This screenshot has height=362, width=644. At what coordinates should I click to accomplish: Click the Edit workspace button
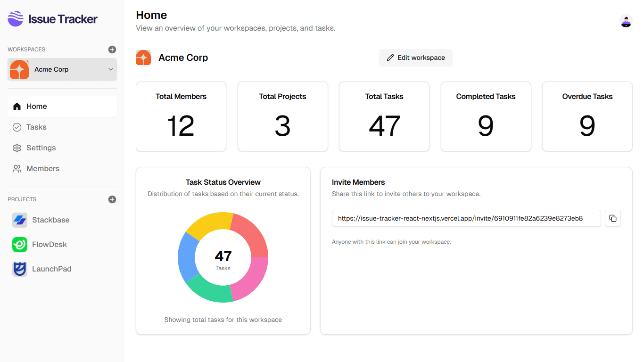point(415,58)
